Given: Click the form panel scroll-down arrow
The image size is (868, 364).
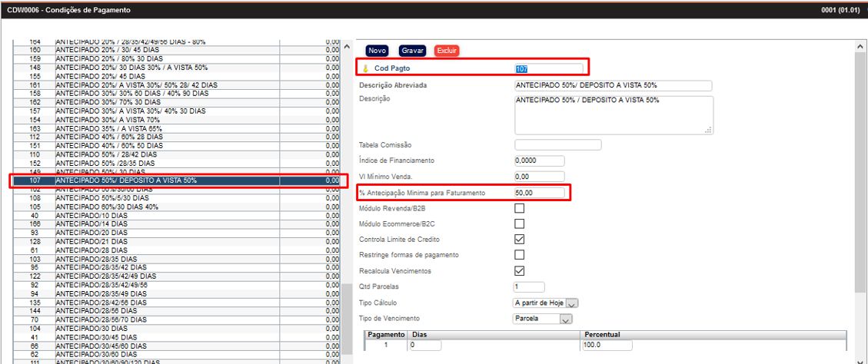Looking at the screenshot, I should (860, 359).
